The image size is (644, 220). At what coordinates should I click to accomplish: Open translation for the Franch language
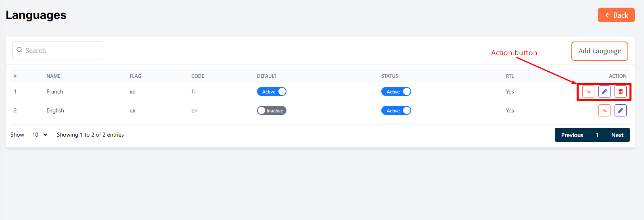pyautogui.click(x=588, y=92)
